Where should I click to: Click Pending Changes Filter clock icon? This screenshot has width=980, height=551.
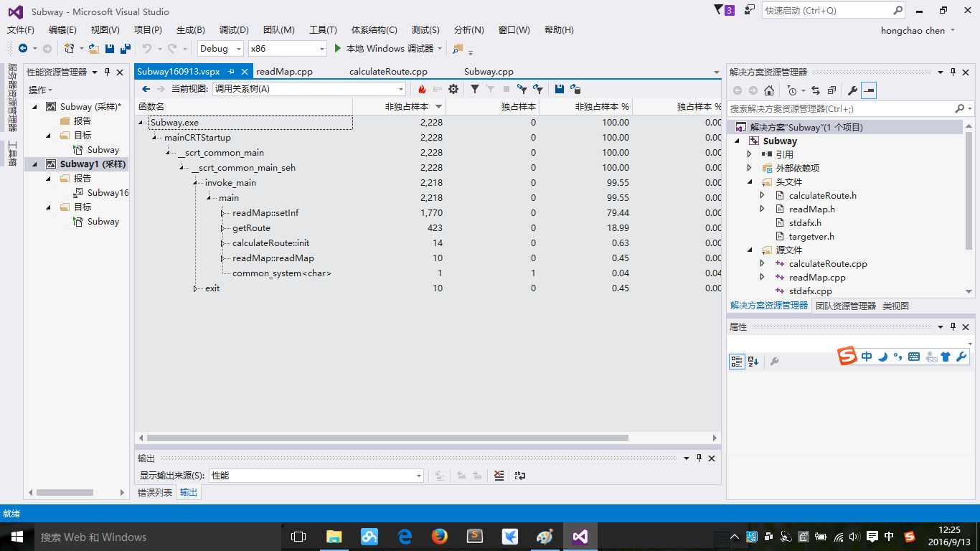click(x=792, y=90)
